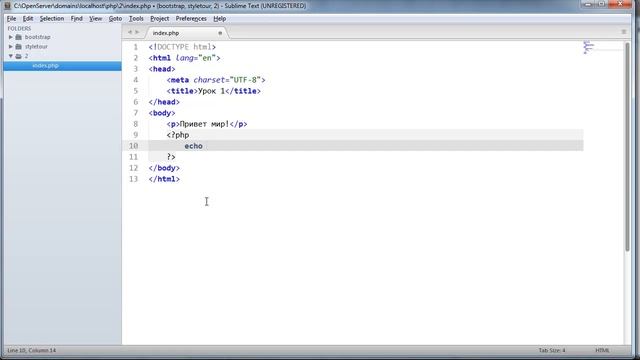The height and width of the screenshot is (360, 640).
Task: Open the Tools menu
Action: (136, 19)
